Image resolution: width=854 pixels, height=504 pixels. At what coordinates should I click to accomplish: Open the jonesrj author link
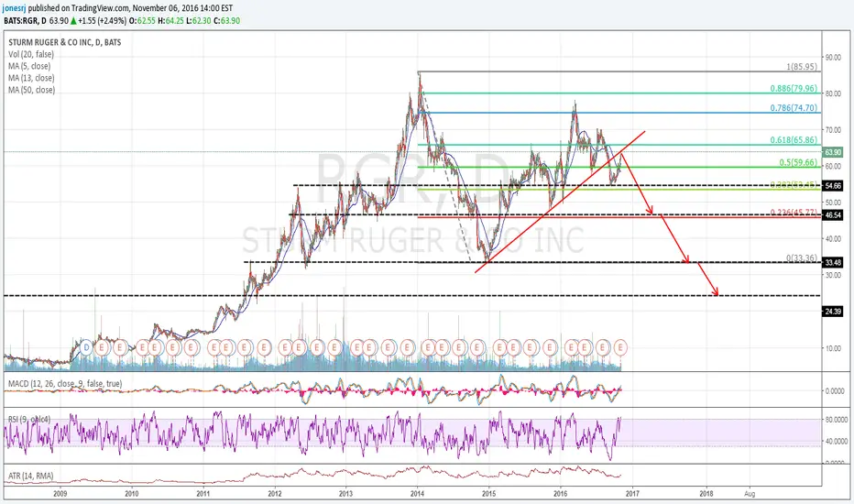15,8
